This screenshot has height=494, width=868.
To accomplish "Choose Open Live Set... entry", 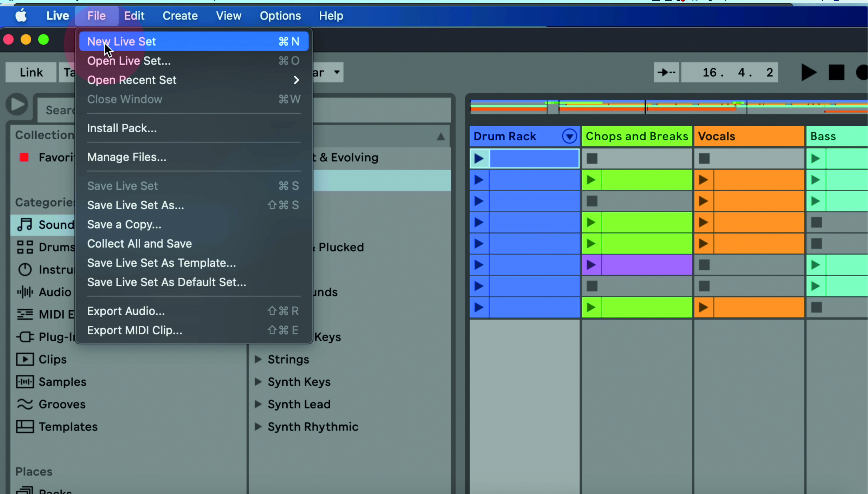I will pyautogui.click(x=194, y=61).
